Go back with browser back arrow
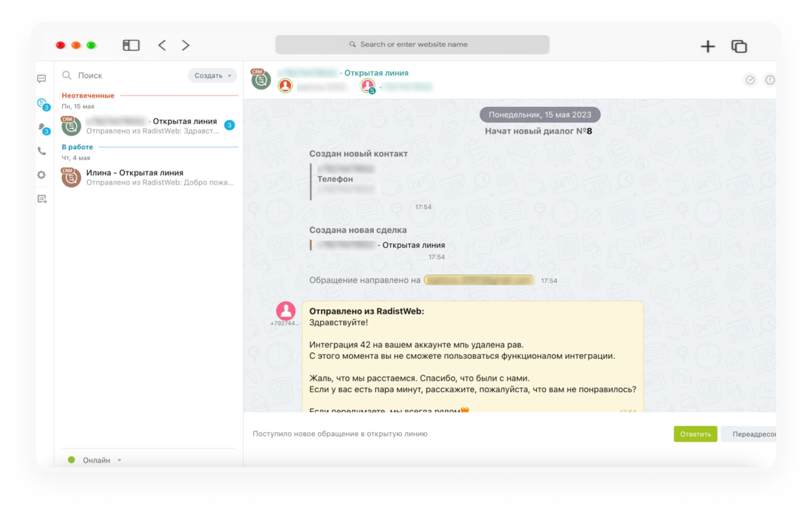 coord(162,45)
